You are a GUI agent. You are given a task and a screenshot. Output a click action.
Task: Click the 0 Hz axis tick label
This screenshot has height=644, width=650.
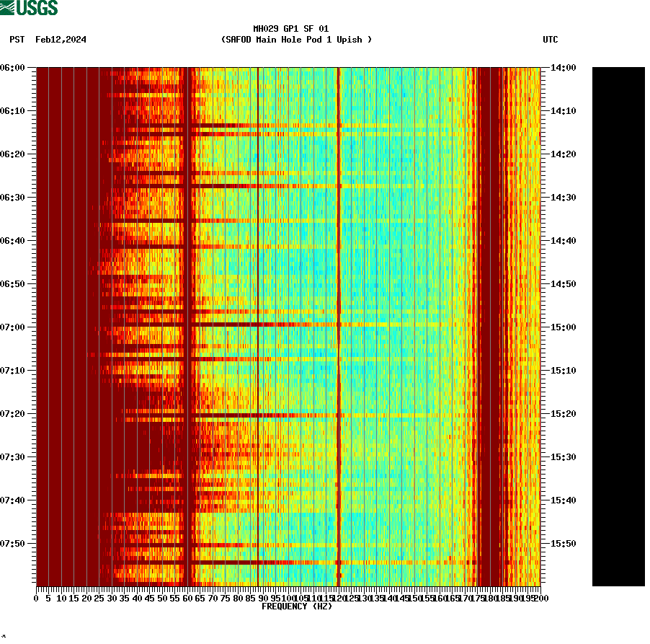click(x=35, y=596)
